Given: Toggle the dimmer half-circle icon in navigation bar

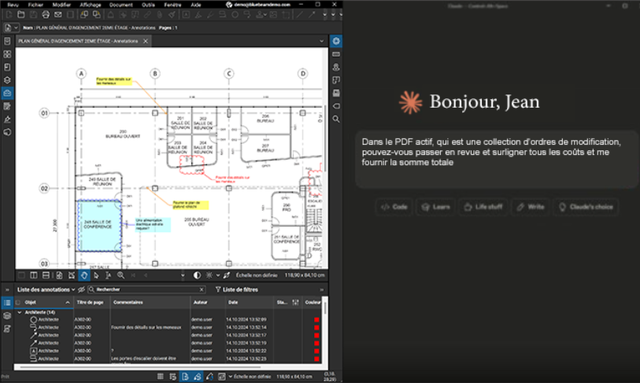Looking at the screenshot, I should (197, 276).
